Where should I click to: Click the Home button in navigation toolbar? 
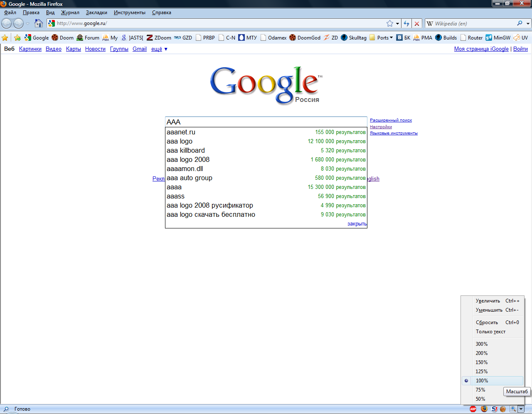pos(39,23)
